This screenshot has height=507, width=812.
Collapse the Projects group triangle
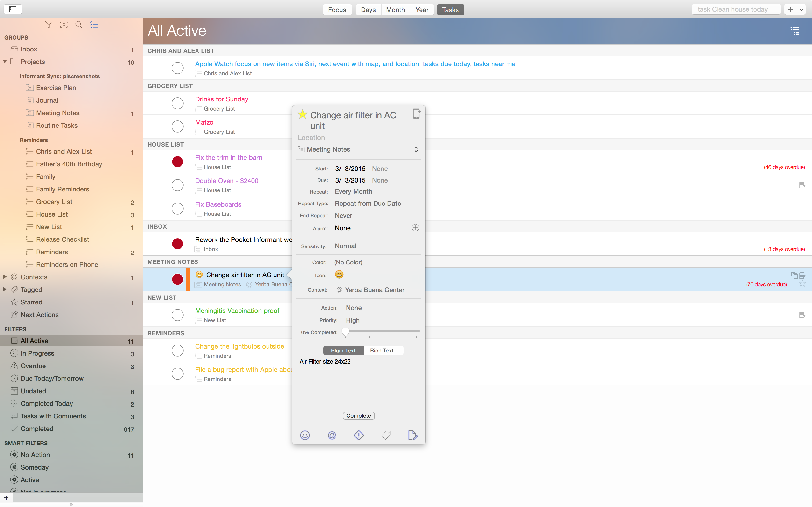5,61
